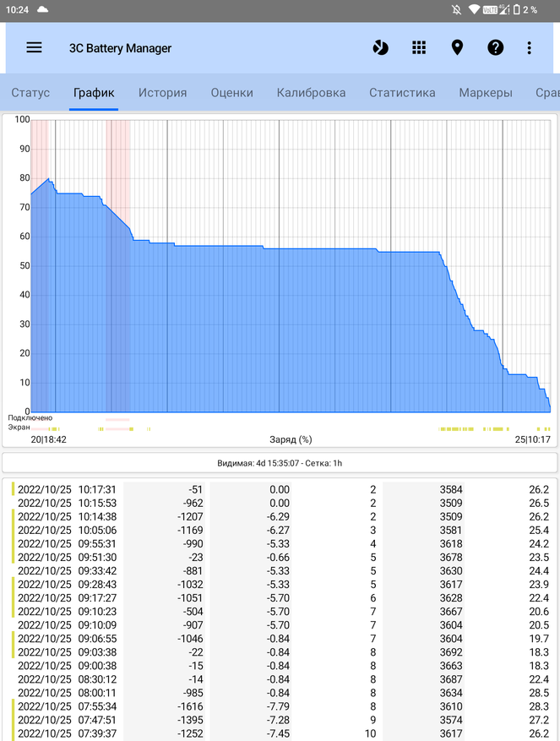Viewport: 560px width, 741px height.
Task: Select the 09:00:38 history row
Action: click(x=280, y=666)
